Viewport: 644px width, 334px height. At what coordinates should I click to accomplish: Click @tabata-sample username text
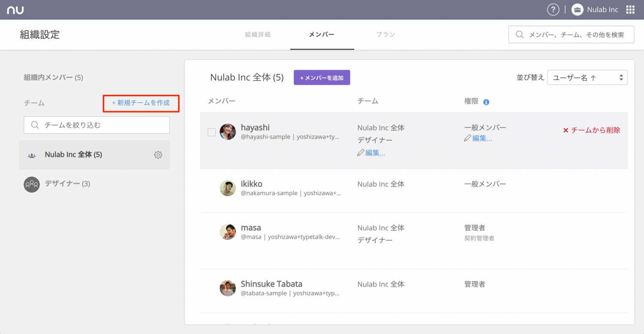click(264, 294)
